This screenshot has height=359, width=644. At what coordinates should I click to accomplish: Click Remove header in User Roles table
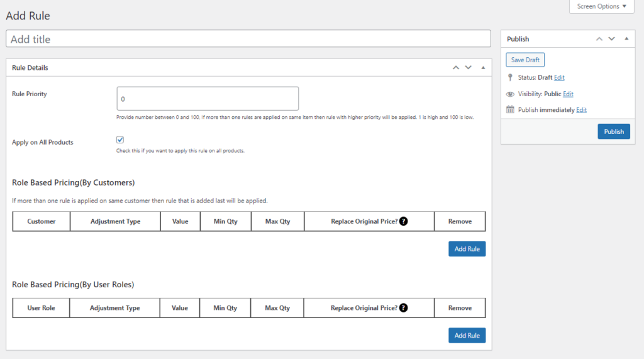point(460,308)
